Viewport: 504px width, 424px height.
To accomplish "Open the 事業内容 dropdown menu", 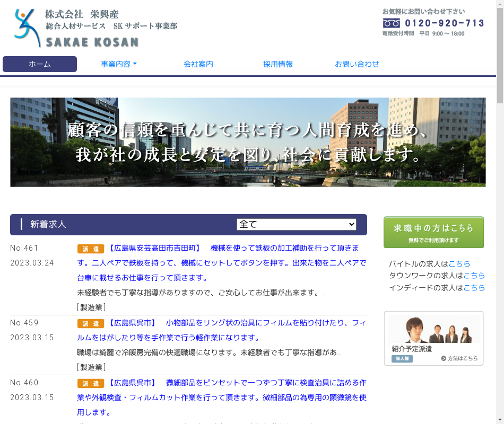I will [x=119, y=64].
